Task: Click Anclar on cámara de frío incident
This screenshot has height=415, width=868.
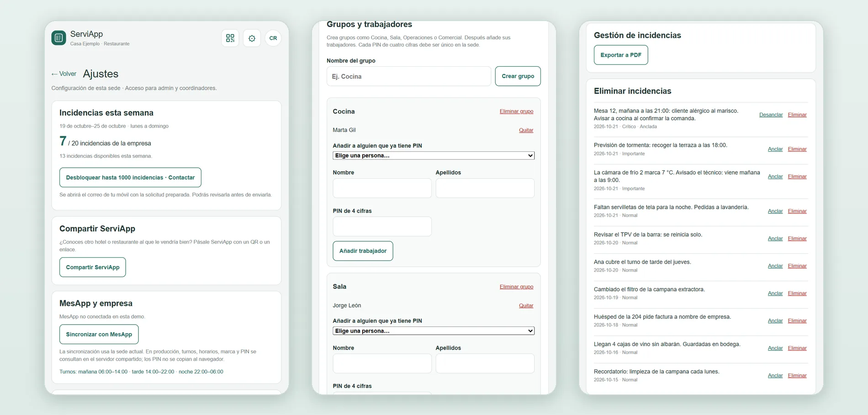Action: pos(775,176)
